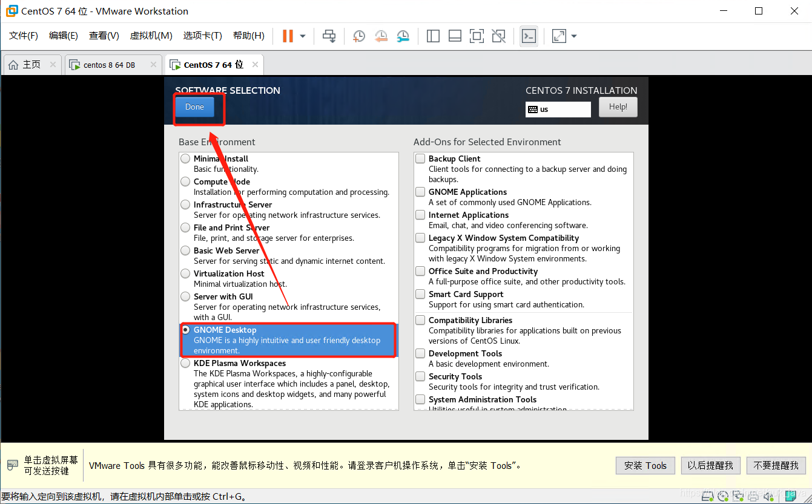Click the message log status icon
Viewport: 812px width, 504px height.
coord(790,497)
